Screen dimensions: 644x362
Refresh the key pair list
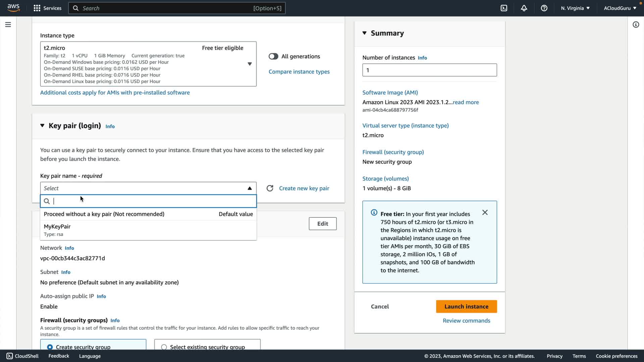(270, 188)
